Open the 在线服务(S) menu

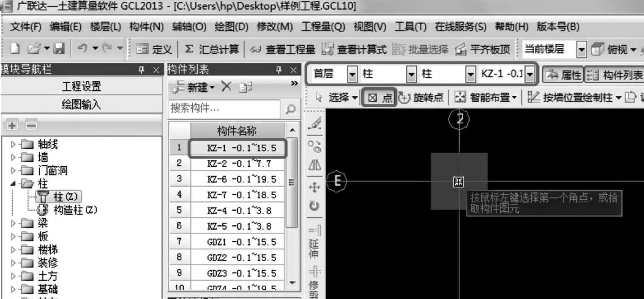[461, 27]
